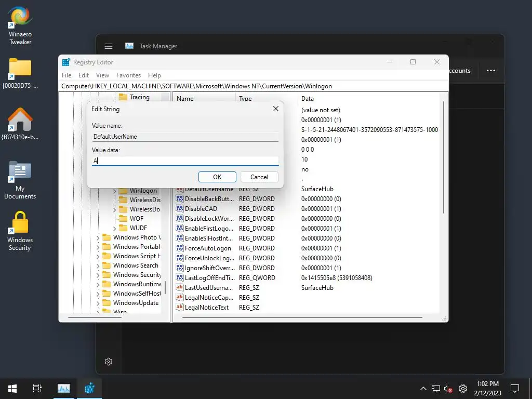The width and height of the screenshot is (532, 399).
Task: Open the View menu in Registry Editor
Action: (x=102, y=75)
